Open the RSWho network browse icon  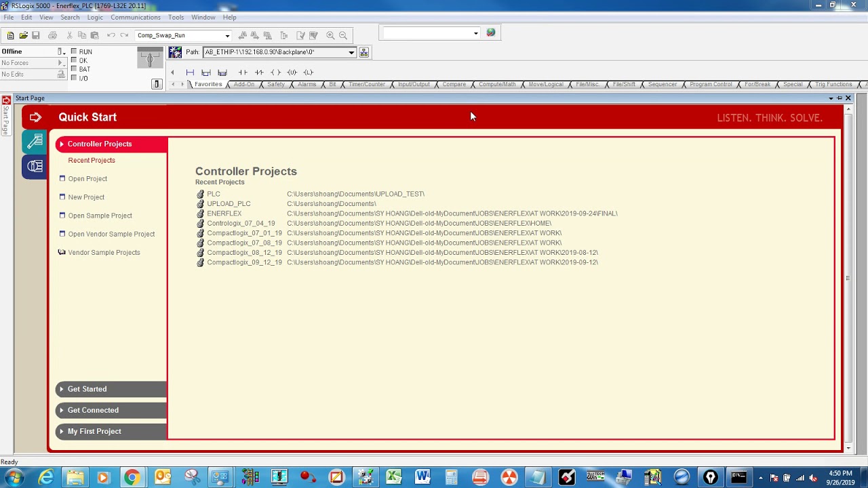(363, 52)
